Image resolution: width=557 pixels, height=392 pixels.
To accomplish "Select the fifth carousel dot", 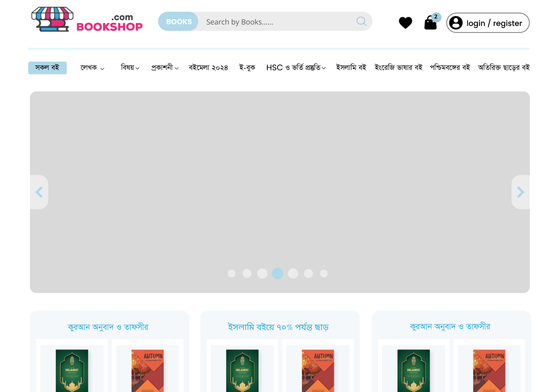I will [293, 273].
